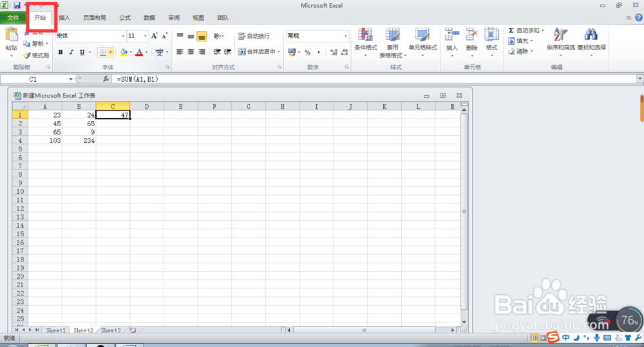
Task: Toggle Wrap Text (自动换行)
Action: click(254, 36)
